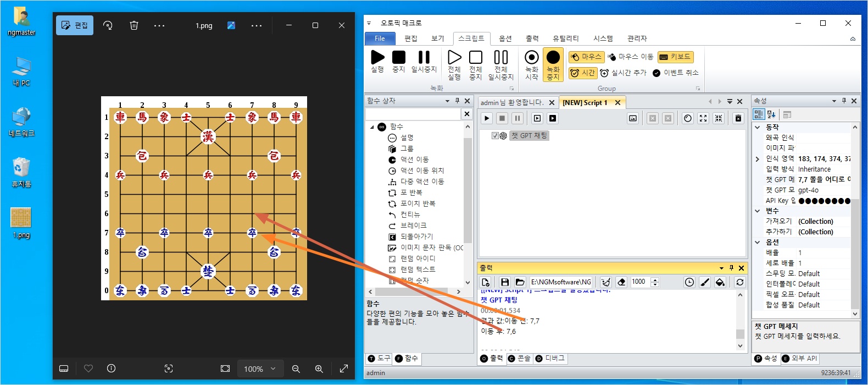The image size is (868, 385).
Task: Toggle the pin on the 속성 panel
Action: pos(844,101)
